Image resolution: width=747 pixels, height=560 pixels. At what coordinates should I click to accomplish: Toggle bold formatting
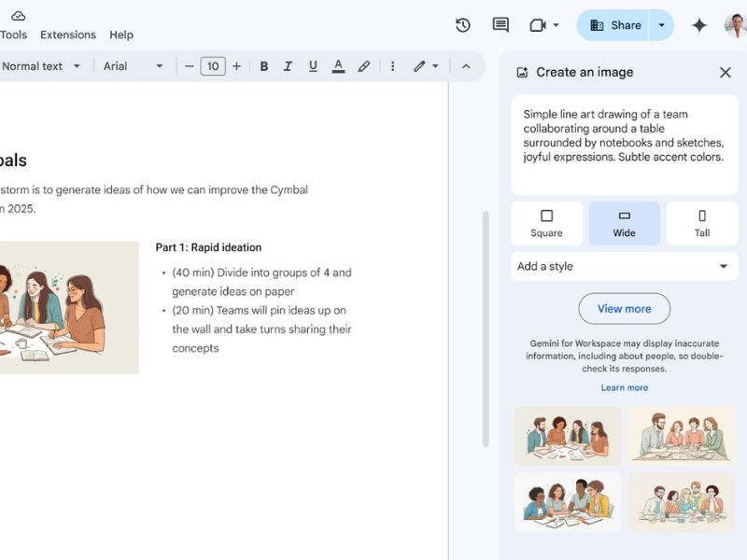264,66
